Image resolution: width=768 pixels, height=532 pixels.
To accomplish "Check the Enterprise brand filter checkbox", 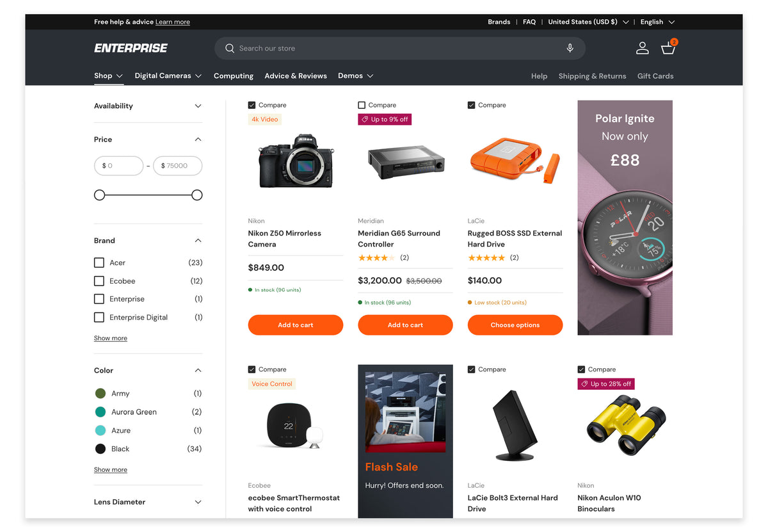I will [99, 299].
